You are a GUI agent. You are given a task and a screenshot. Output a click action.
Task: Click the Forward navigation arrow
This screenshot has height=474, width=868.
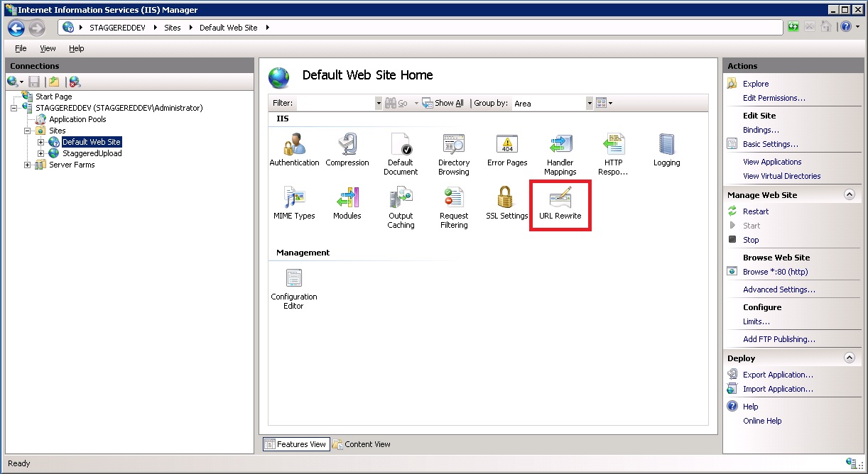pyautogui.click(x=36, y=28)
